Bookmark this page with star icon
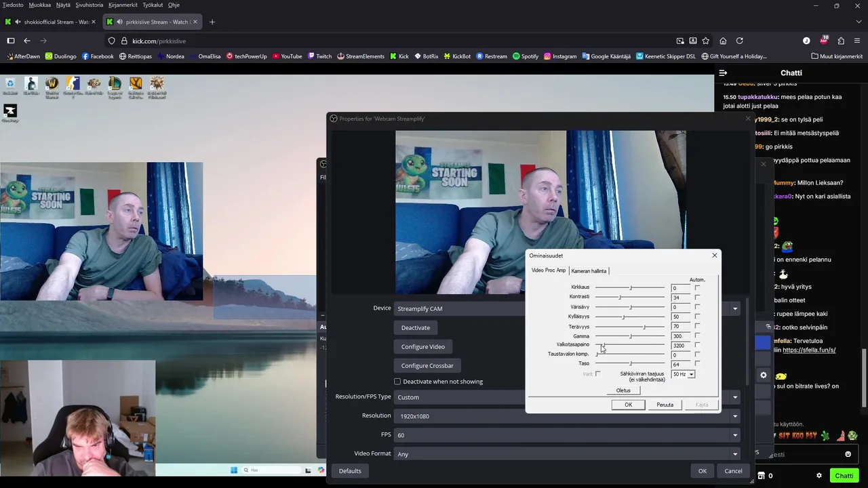Screen dimensions: 868x488 tap(706, 41)
